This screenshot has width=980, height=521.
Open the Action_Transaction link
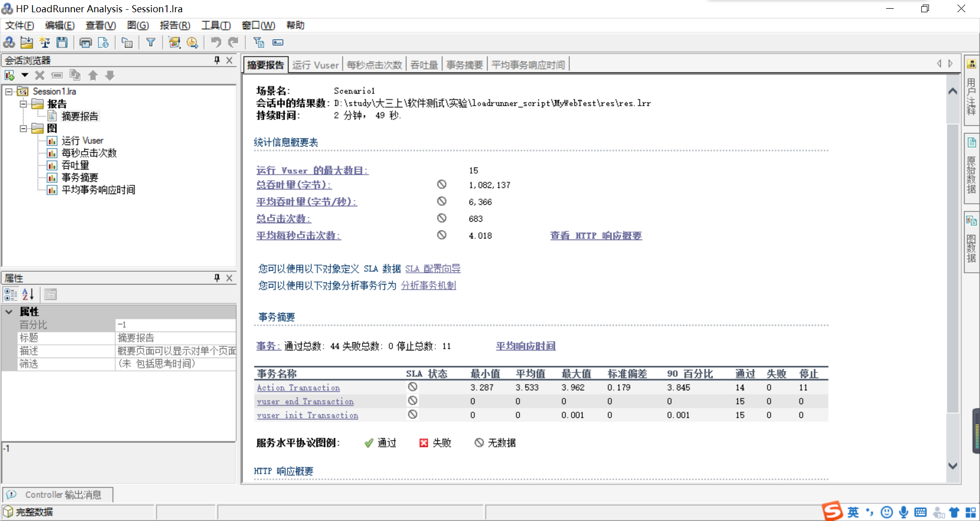pyautogui.click(x=298, y=388)
